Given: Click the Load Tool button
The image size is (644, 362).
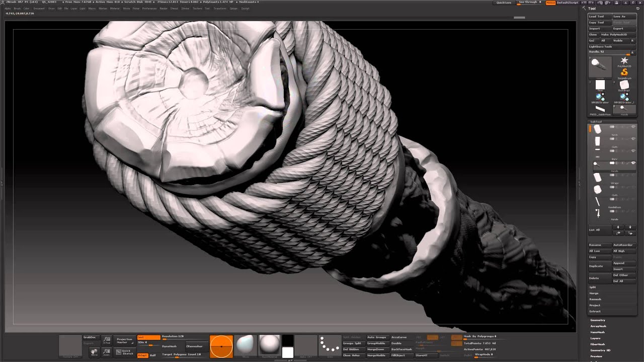Looking at the screenshot, I should pyautogui.click(x=600, y=17).
